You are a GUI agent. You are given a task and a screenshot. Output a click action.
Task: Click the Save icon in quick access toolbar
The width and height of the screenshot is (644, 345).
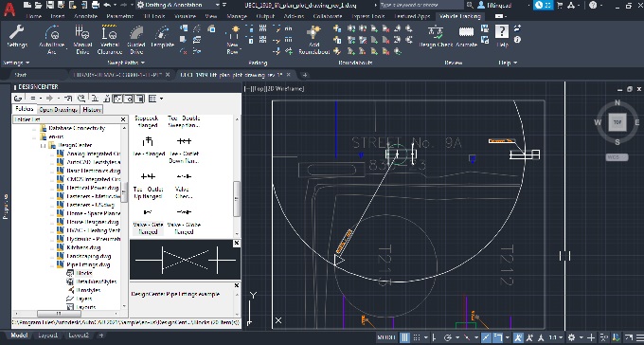[49, 5]
